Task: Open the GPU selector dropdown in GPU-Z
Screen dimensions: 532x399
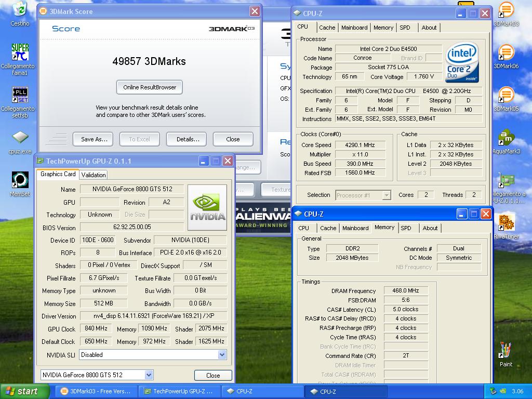Action: click(149, 375)
